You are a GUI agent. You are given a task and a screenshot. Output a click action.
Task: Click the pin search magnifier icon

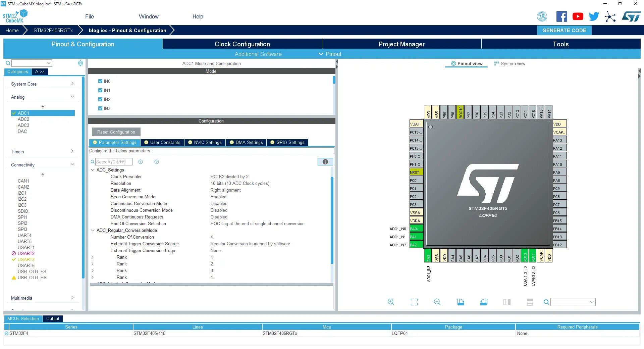point(546,302)
